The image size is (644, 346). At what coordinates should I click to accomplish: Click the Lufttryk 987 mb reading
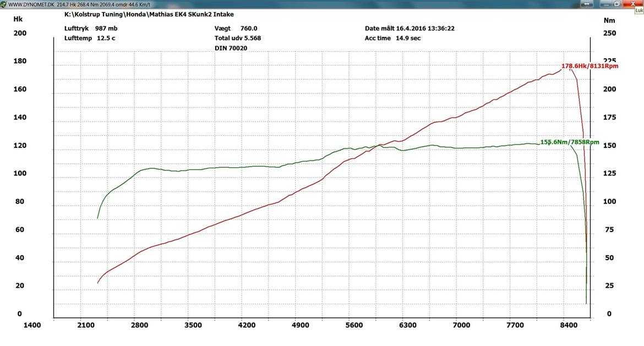91,28
